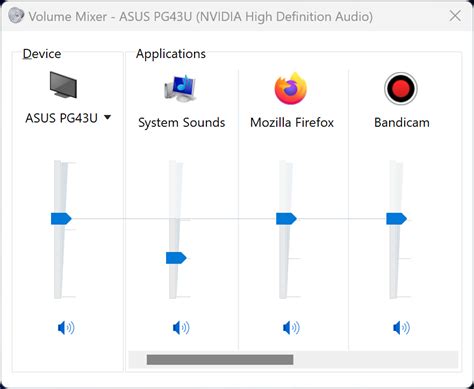Image resolution: width=474 pixels, height=389 pixels.
Task: Click the scrollbar track right of the thumb
Action: 376,360
